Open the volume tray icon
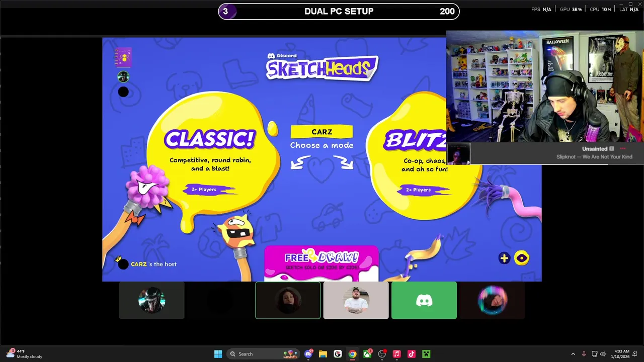The image size is (644, 362). coord(603,354)
